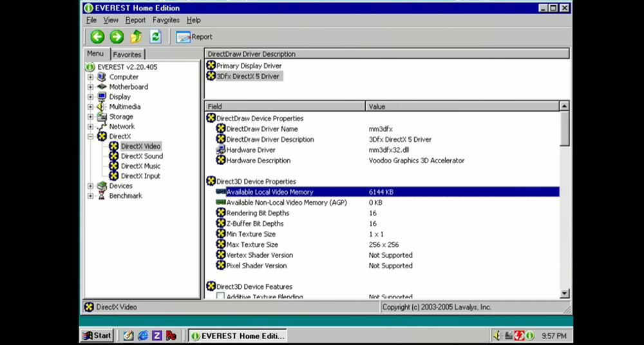Click the green Back arrow toolbar icon

click(97, 37)
